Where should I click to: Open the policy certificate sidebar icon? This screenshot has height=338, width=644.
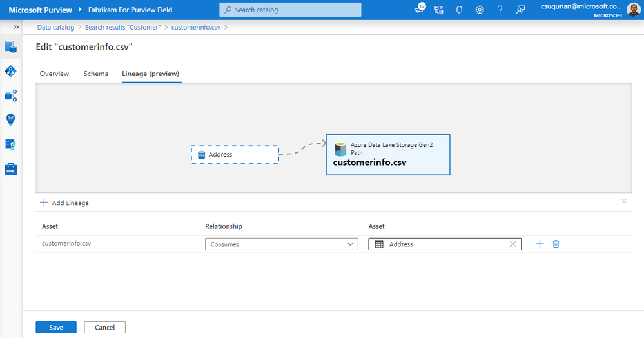coord(11,144)
